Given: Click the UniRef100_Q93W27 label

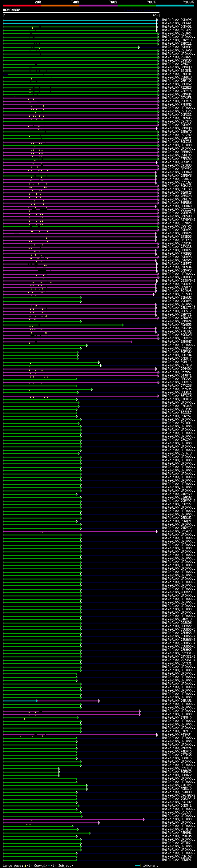Looking at the screenshot, I should tap(177, 57).
